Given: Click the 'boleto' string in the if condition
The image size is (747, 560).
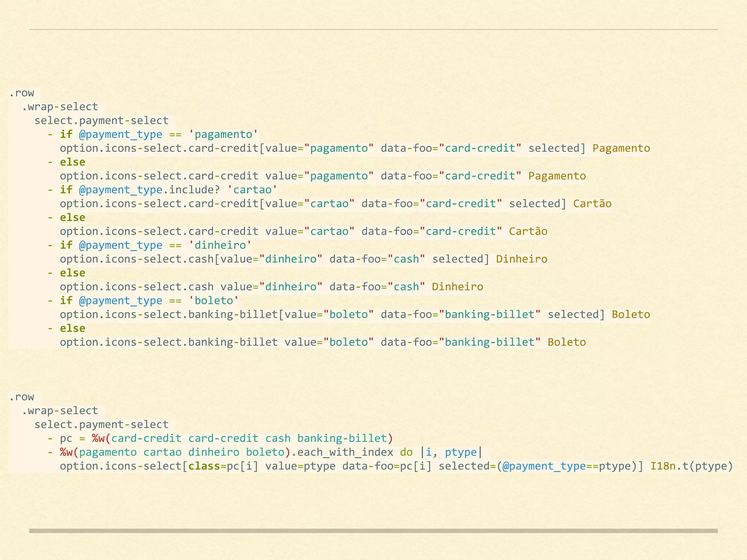Looking at the screenshot, I should coord(214,301).
